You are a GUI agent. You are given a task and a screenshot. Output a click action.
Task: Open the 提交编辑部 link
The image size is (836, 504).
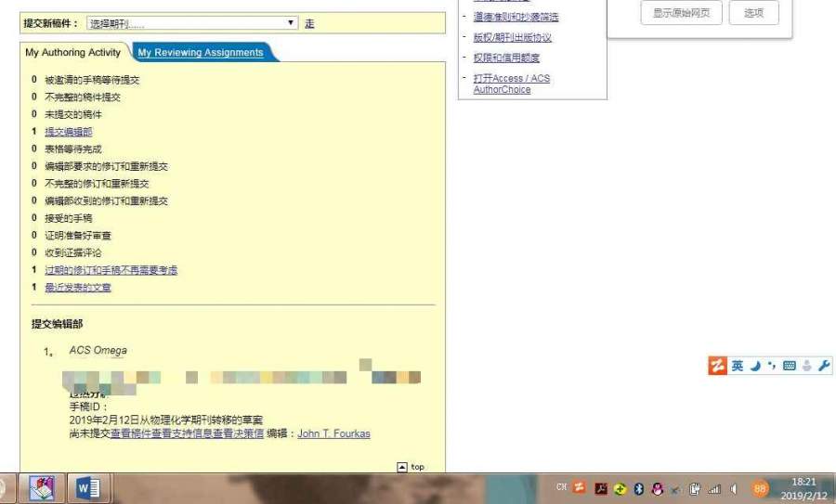pyautogui.click(x=68, y=132)
